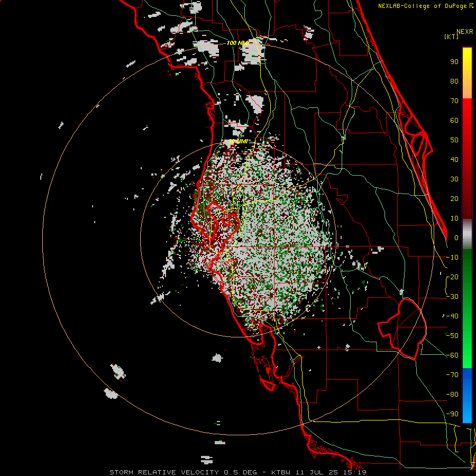The image size is (476, 476).
Task: Click the NEXLAB-College of DuPage title text
Action: (x=425, y=6)
